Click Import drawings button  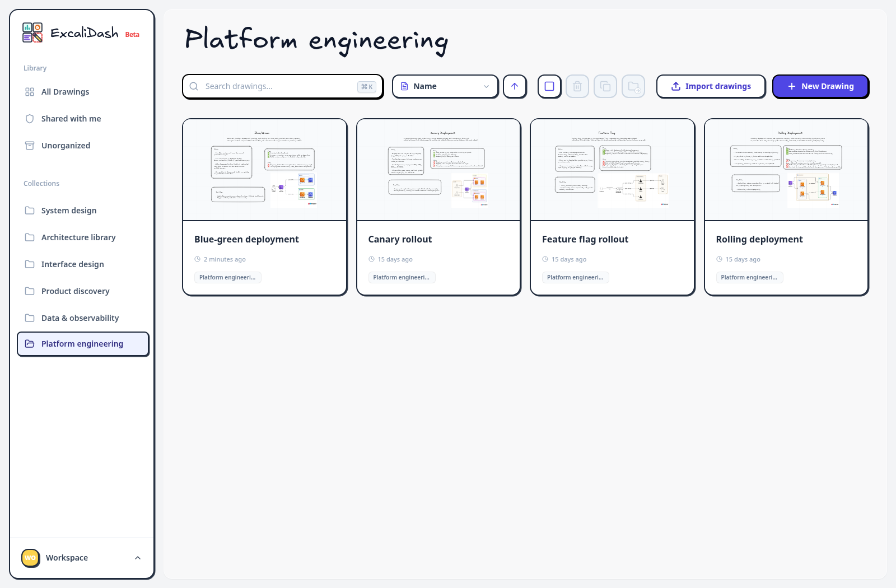click(x=711, y=86)
